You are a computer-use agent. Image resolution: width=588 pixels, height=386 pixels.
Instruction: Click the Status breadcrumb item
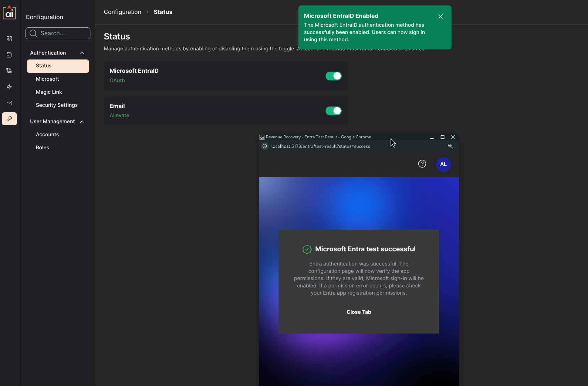[x=163, y=12]
